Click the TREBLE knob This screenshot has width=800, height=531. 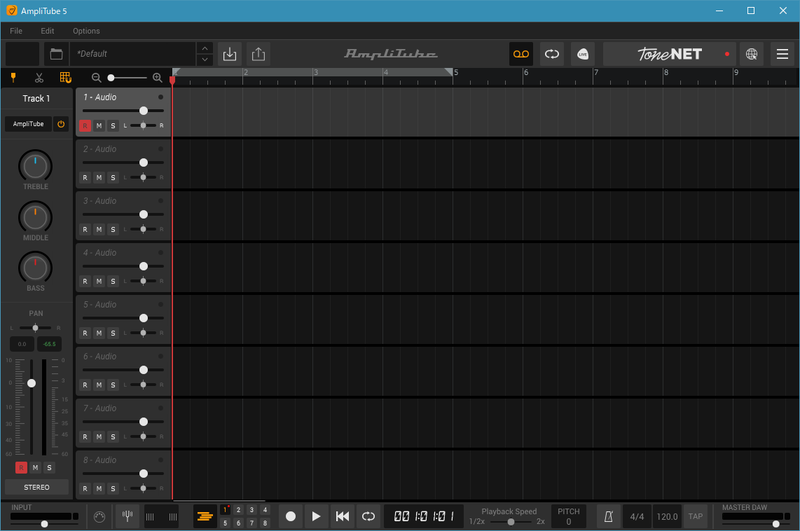[35, 166]
